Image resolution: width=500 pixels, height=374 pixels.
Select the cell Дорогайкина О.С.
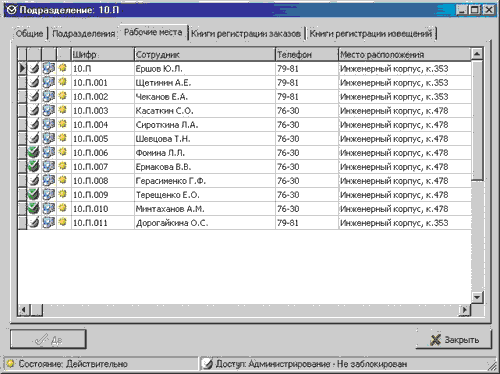[205, 223]
